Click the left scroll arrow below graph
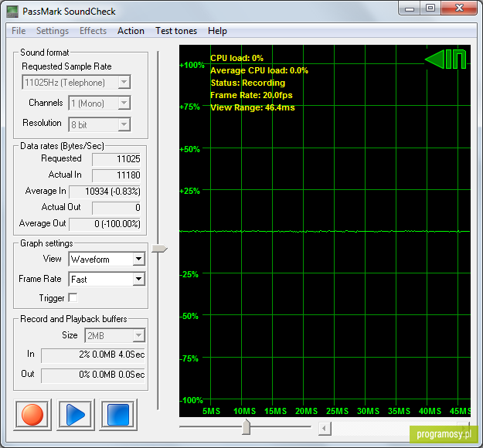Screen dimensions: 483x448 [x=325, y=428]
